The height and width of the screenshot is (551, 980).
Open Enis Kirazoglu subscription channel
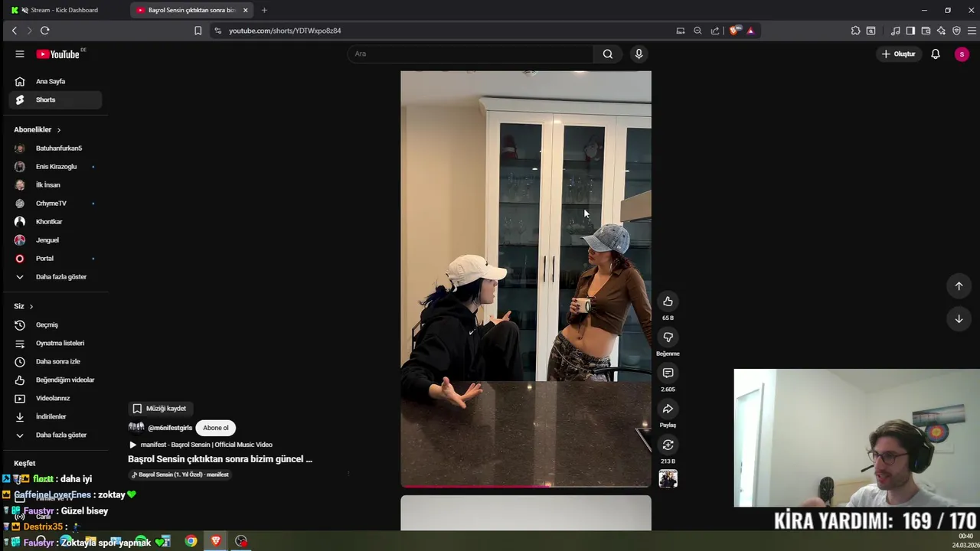point(55,166)
